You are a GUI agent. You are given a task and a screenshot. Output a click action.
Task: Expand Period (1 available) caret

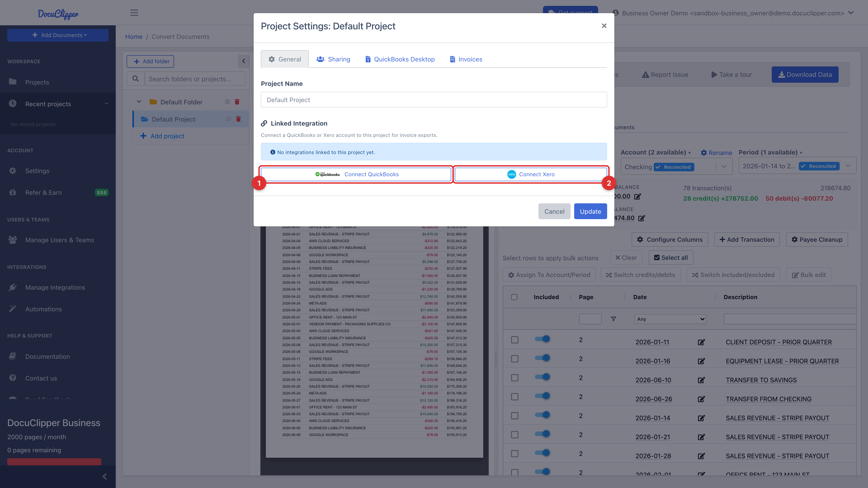801,153
